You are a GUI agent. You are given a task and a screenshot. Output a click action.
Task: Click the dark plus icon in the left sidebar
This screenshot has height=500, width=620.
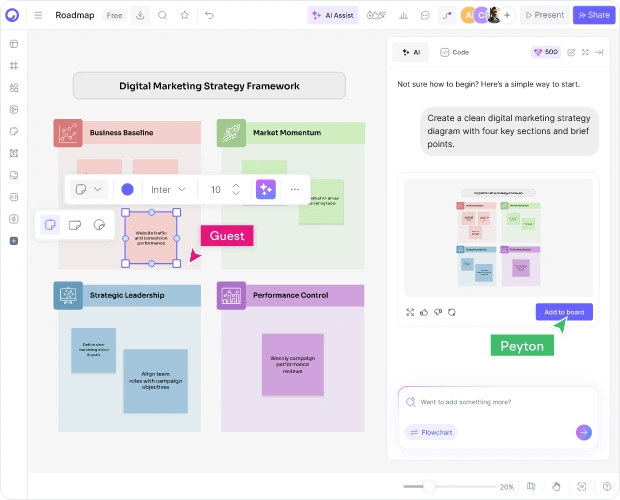[14, 241]
